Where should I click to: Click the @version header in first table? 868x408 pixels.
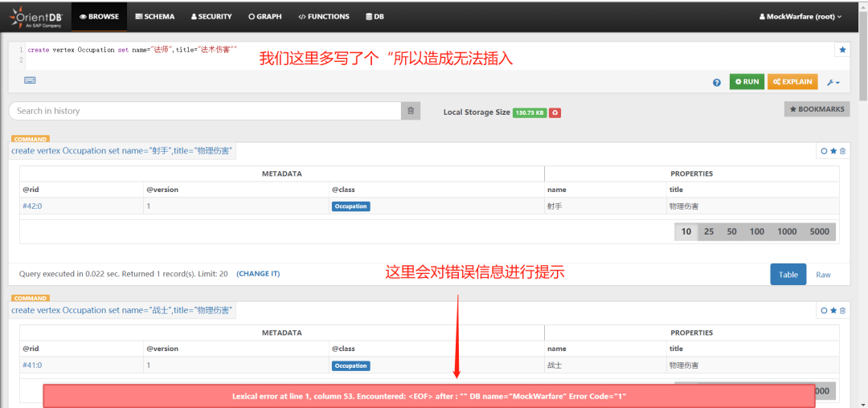[236, 190]
